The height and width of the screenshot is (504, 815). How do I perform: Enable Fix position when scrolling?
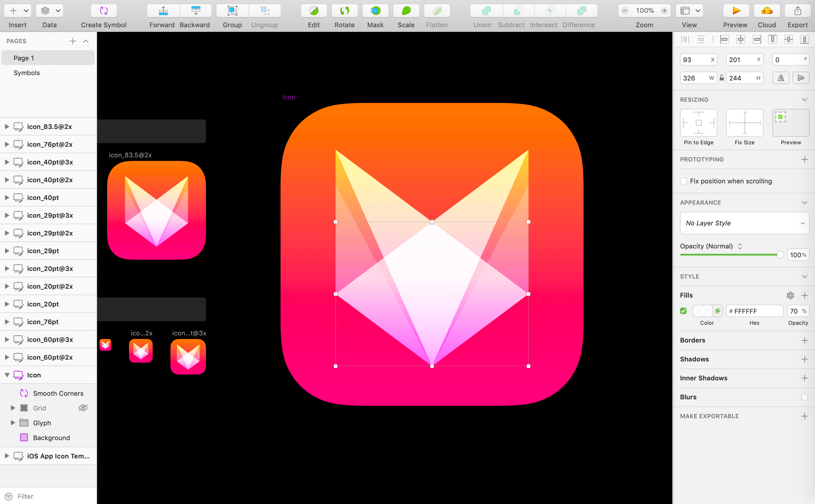coord(684,181)
